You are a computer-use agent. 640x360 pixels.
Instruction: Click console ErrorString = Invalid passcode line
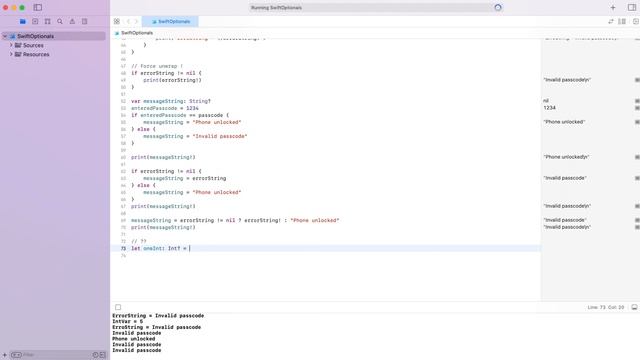(158, 316)
